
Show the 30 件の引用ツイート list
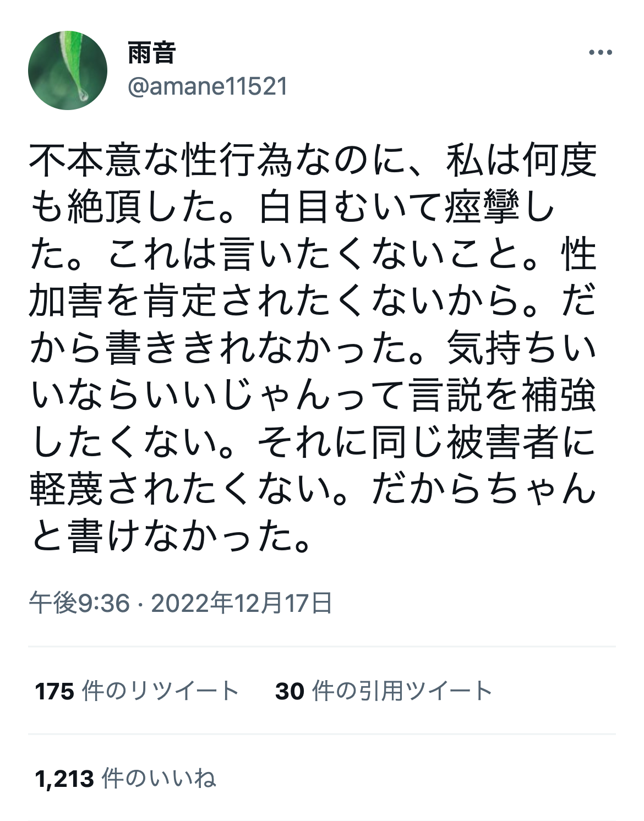(x=384, y=691)
